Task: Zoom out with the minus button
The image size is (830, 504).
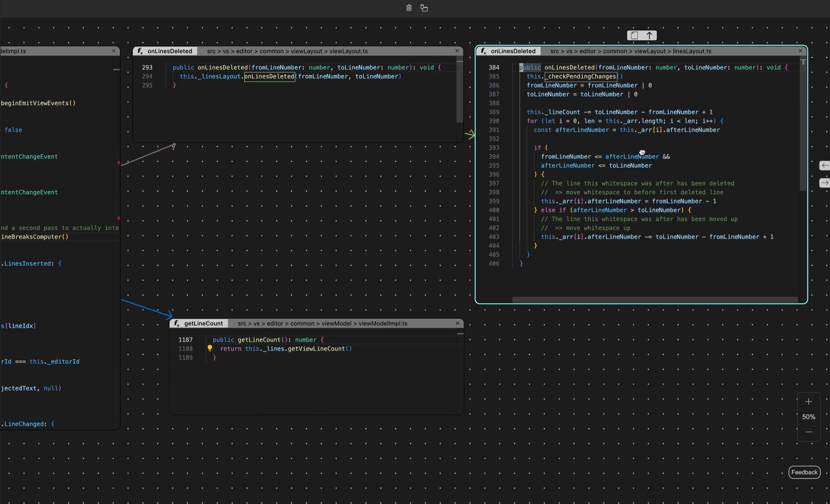Action: coord(808,432)
